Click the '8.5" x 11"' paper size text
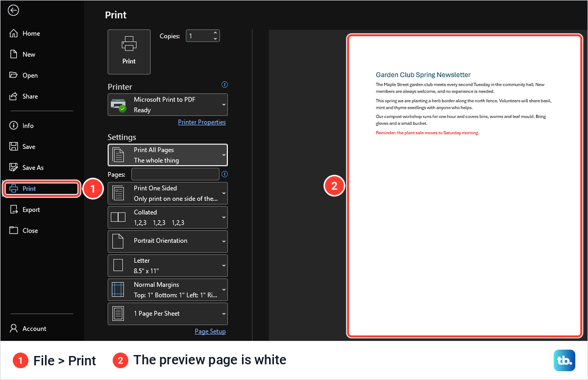Viewport: 588px width, 380px height. (x=147, y=271)
